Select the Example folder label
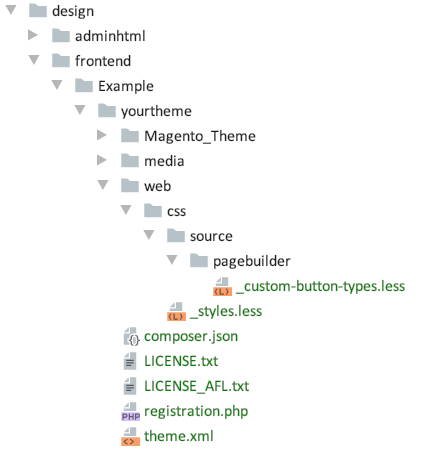 (x=126, y=86)
